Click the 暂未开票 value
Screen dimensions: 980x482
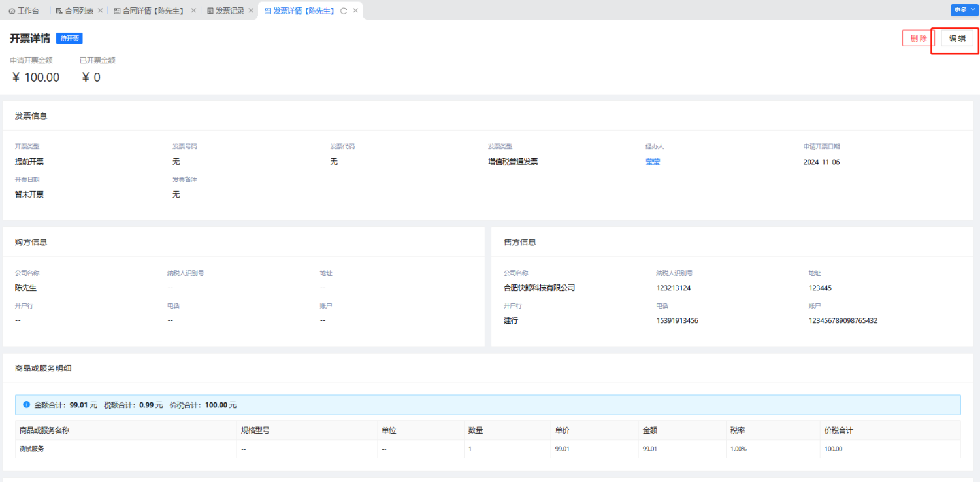click(x=29, y=194)
